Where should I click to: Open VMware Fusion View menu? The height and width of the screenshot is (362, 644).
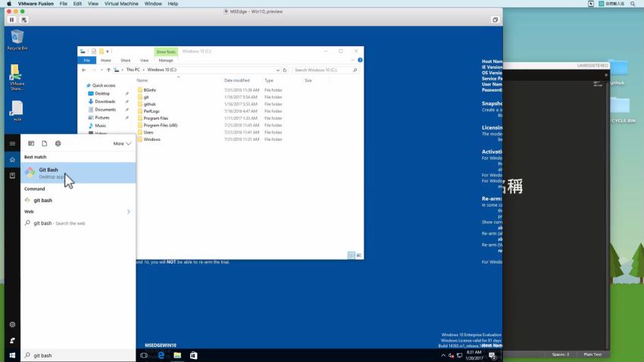point(93,4)
